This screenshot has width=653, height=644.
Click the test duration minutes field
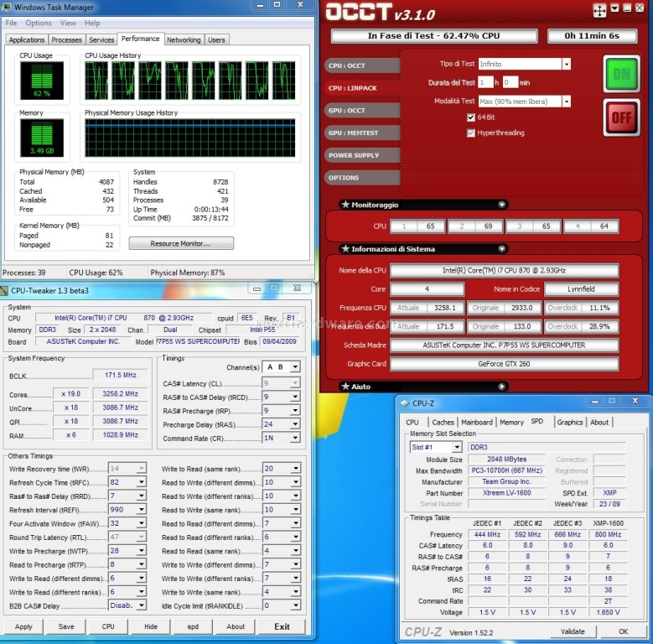tap(510, 82)
